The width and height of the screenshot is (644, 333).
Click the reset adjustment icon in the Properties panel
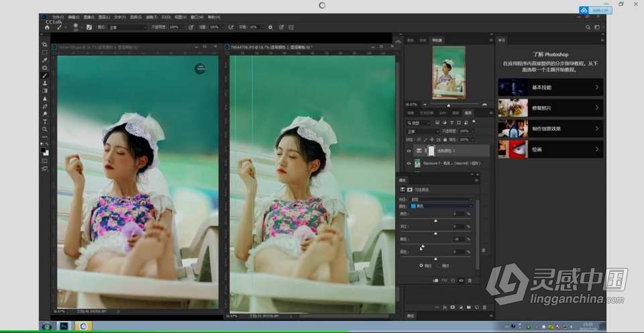tap(453, 281)
